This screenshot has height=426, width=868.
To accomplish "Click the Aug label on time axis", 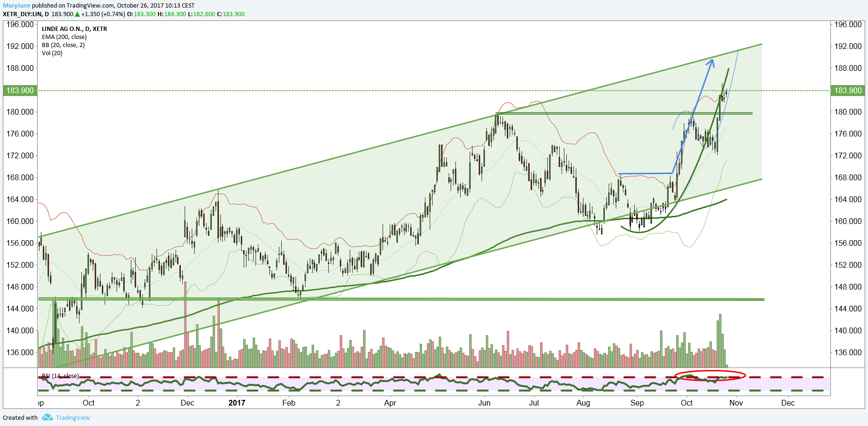I will pyautogui.click(x=583, y=403).
